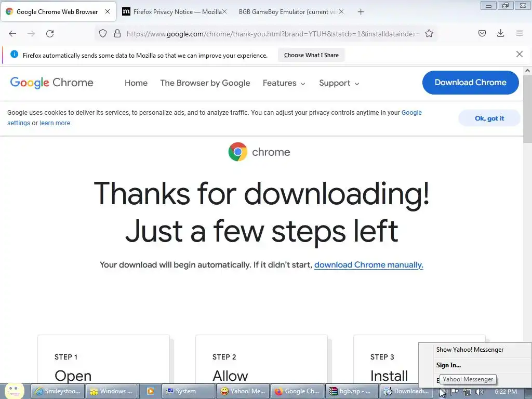Open the volume speaker tray icon

480,392
